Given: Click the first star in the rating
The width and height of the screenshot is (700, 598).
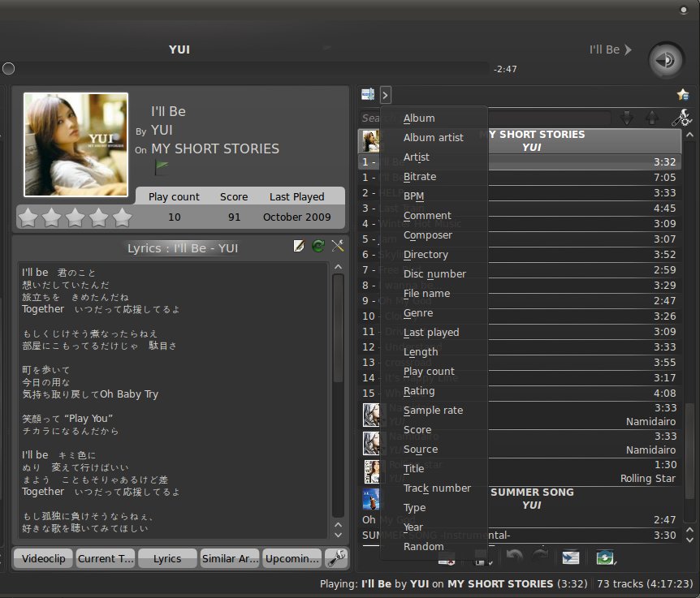Looking at the screenshot, I should coord(28,217).
